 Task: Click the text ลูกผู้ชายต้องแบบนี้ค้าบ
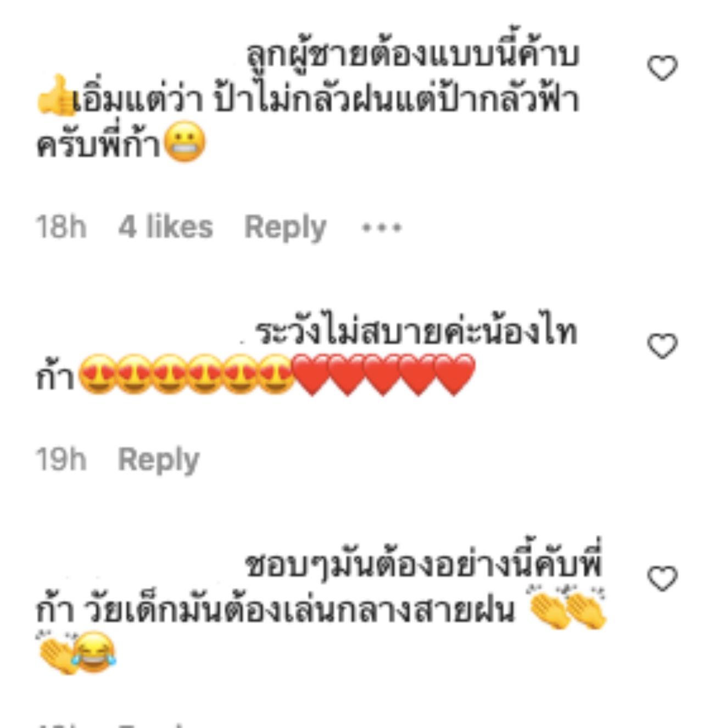tap(412, 54)
